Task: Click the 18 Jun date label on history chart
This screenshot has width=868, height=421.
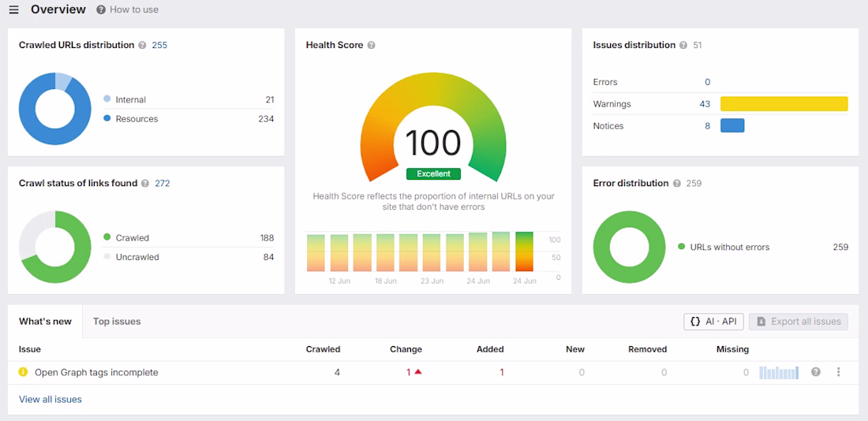Action: pos(385,281)
